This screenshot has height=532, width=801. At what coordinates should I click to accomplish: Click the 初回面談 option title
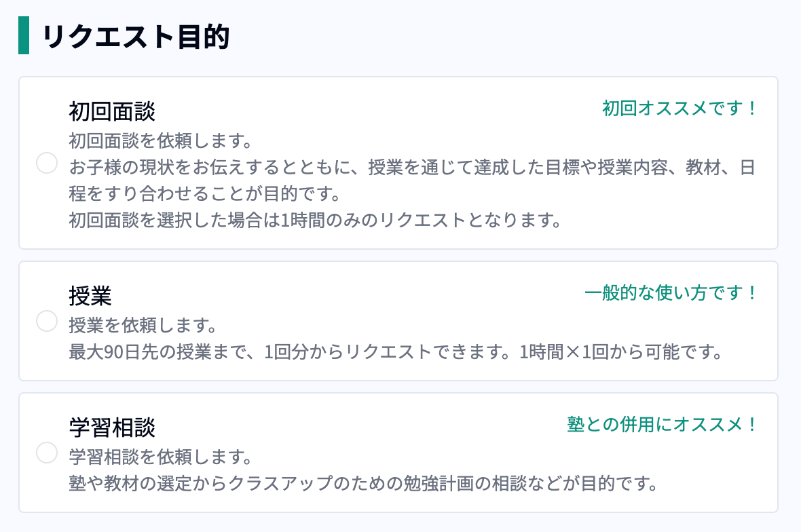(112, 111)
